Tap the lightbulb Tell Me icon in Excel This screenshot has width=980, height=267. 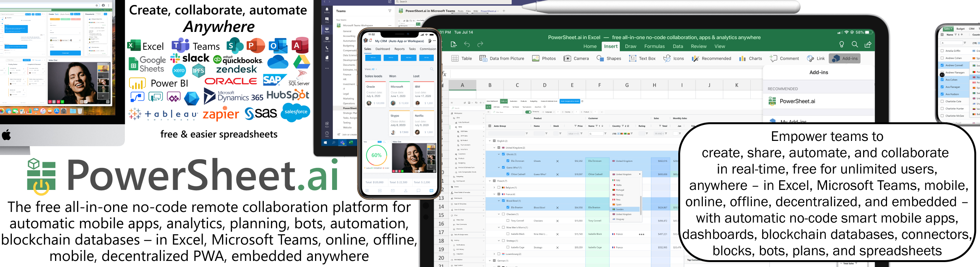coord(841,44)
